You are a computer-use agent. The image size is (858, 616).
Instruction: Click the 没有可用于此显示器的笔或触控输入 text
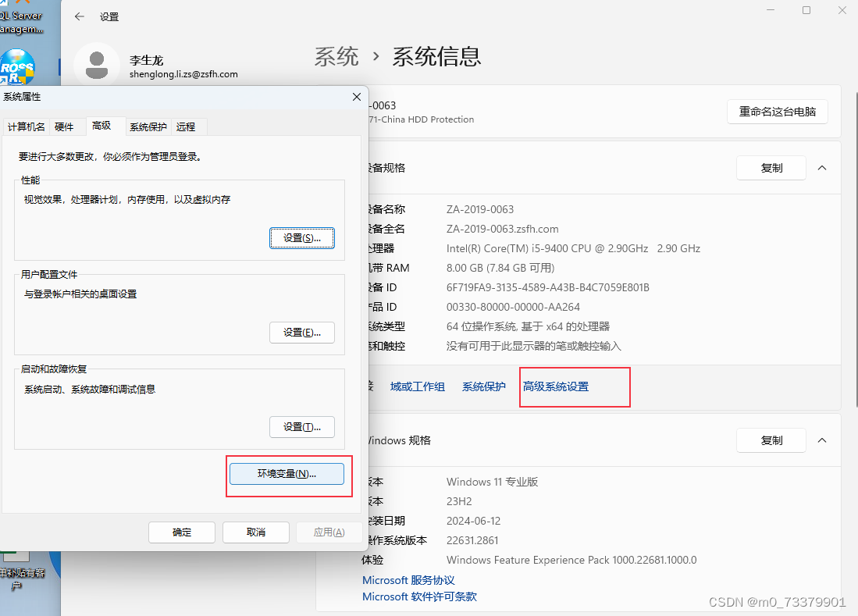[533, 347]
